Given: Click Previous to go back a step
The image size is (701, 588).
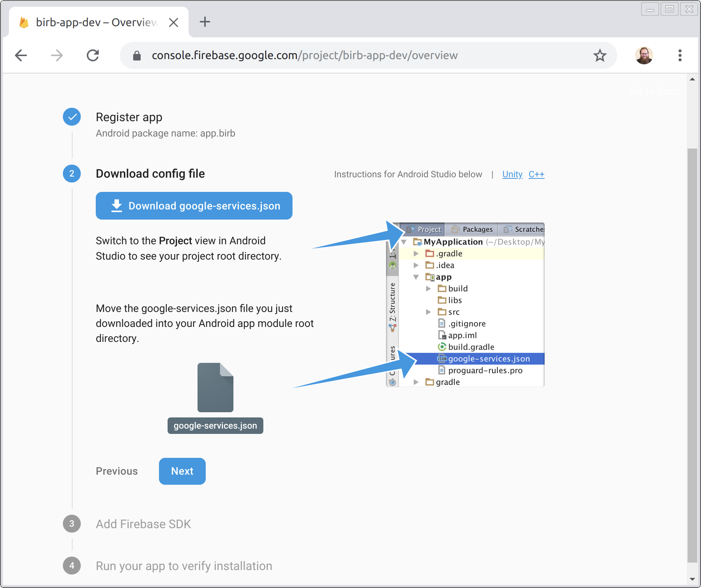Looking at the screenshot, I should tap(116, 471).
